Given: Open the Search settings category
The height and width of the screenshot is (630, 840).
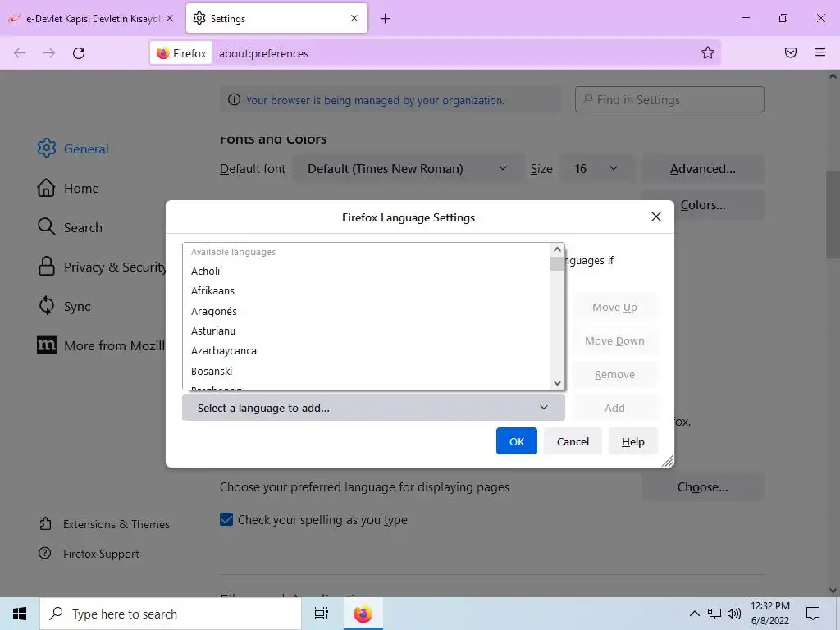Looking at the screenshot, I should pos(70,227).
